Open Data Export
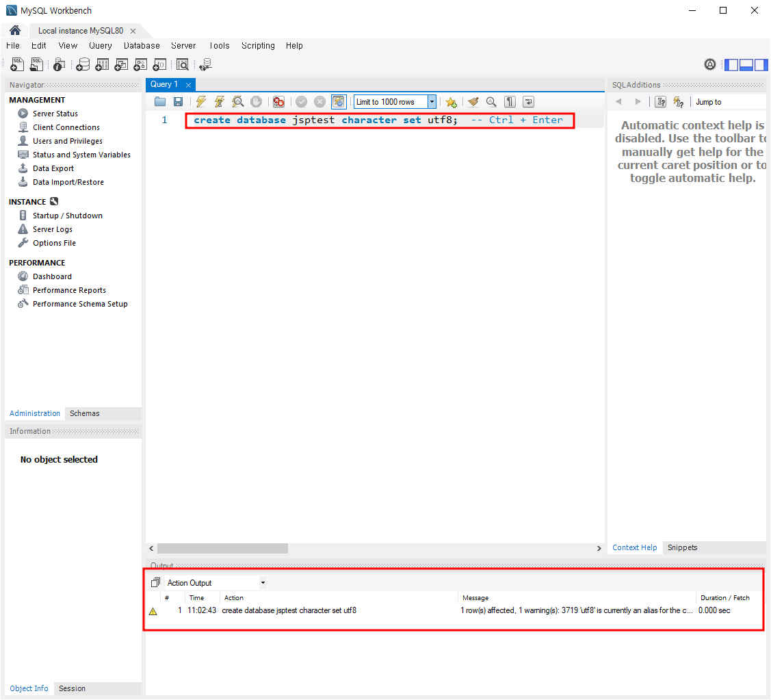This screenshot has width=771, height=700. [53, 169]
